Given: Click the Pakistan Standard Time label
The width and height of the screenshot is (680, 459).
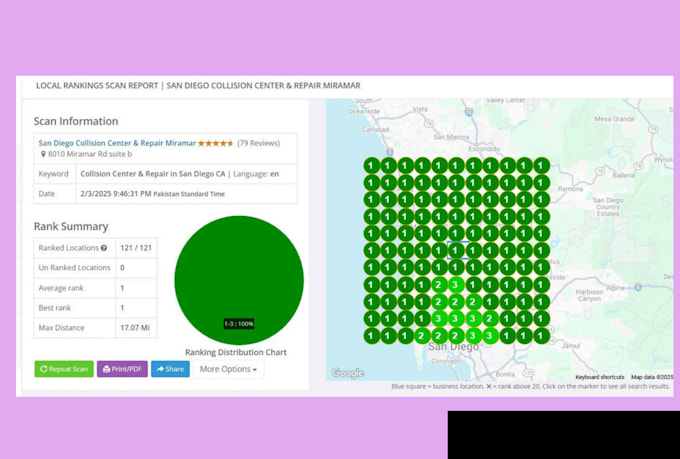Looking at the screenshot, I should (x=189, y=194).
